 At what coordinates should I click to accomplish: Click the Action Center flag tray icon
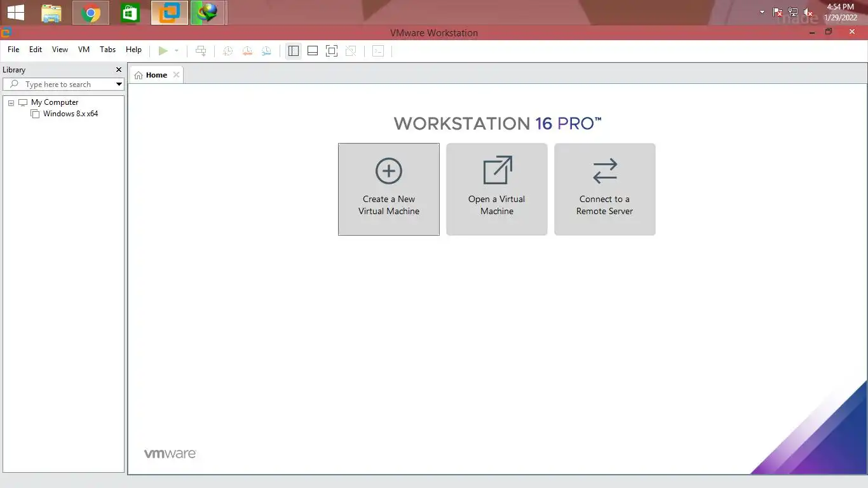(x=778, y=12)
